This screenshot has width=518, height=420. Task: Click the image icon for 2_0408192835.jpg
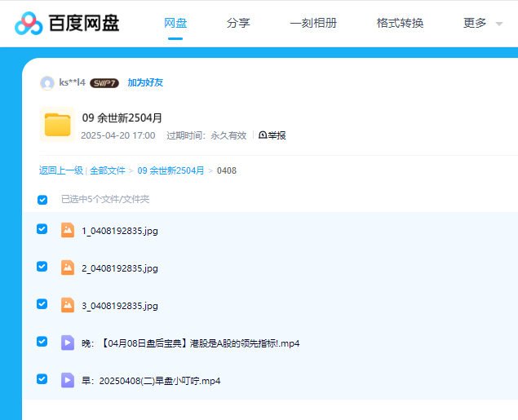click(x=68, y=267)
